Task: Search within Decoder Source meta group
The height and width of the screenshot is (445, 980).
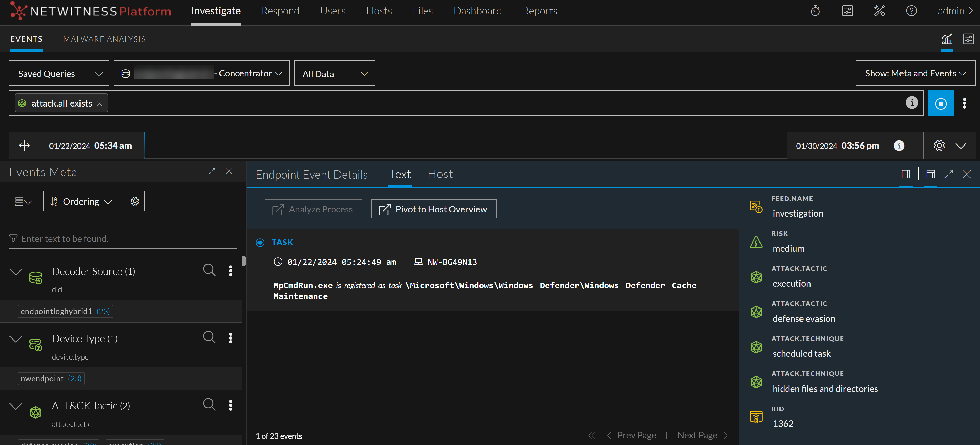Action: click(209, 270)
